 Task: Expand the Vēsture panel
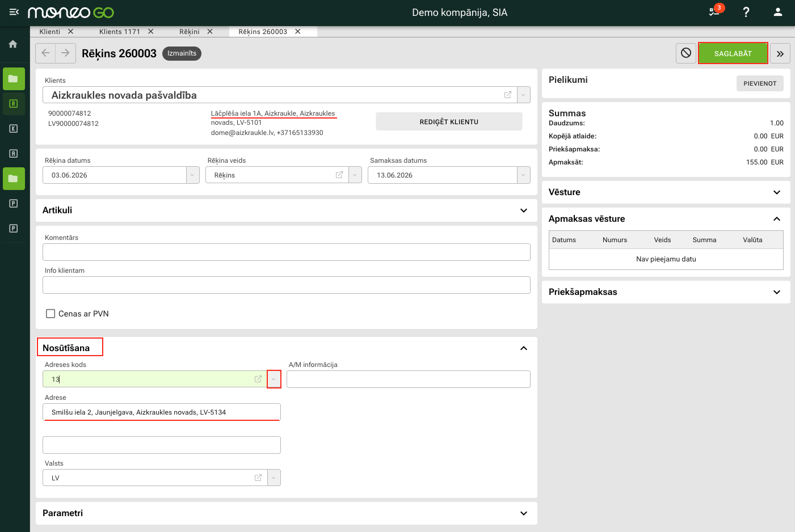(x=777, y=192)
